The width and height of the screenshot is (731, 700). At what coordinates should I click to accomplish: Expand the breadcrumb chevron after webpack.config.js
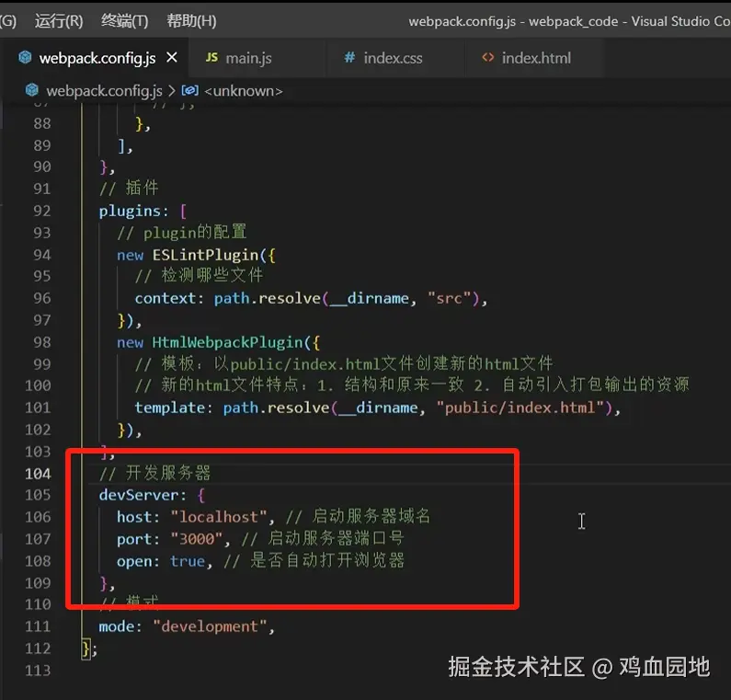(172, 91)
